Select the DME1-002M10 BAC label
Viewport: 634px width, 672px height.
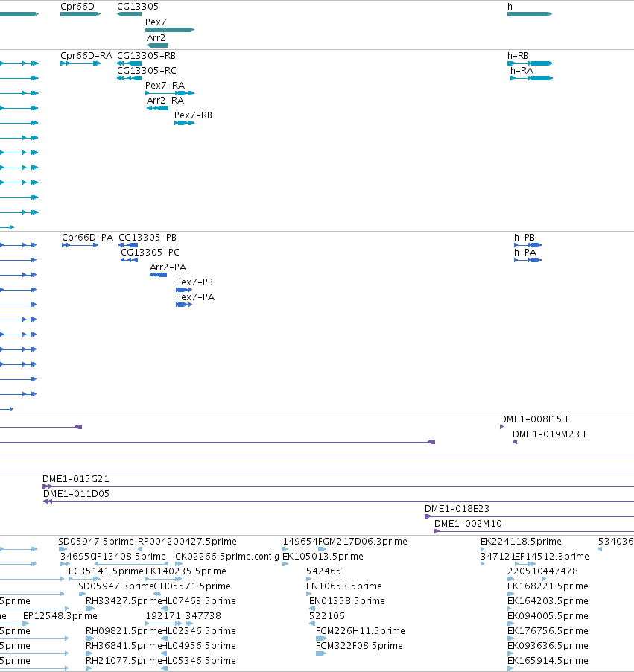(468, 523)
